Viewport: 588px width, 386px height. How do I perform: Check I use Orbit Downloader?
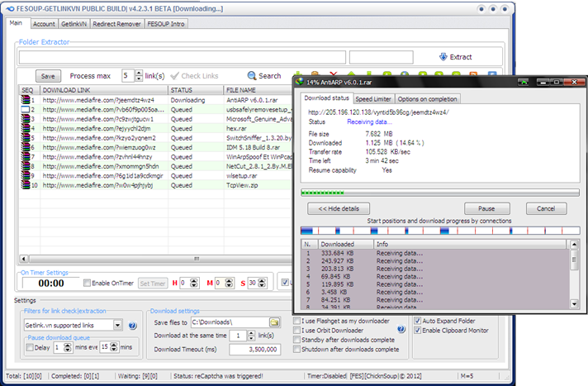click(297, 330)
